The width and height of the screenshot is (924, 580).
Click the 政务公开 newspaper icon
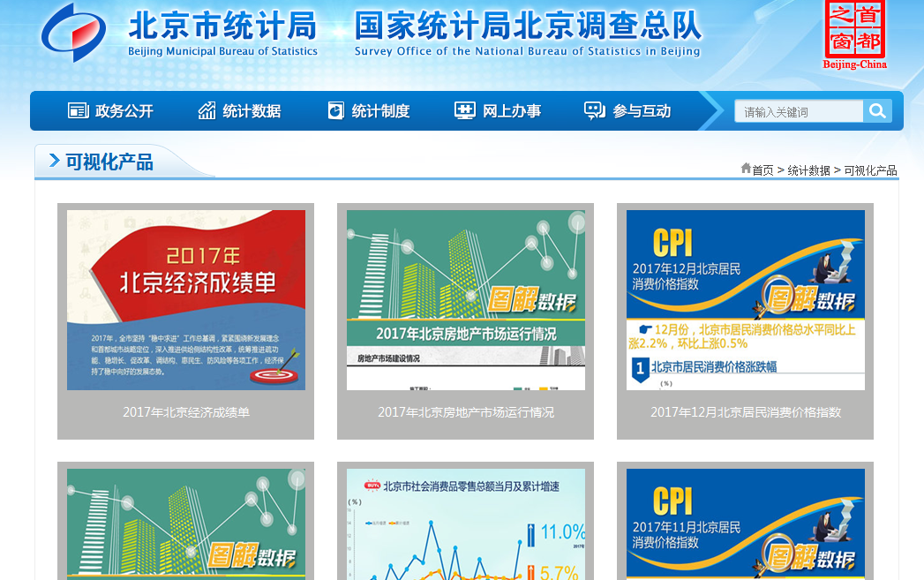79,111
